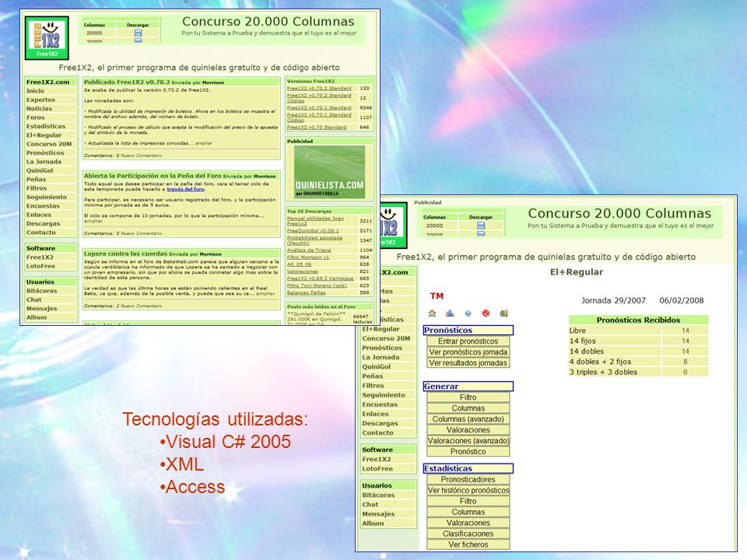Open Seguimiento in the home page sidebar
This screenshot has width=747, height=560.
coord(46,197)
